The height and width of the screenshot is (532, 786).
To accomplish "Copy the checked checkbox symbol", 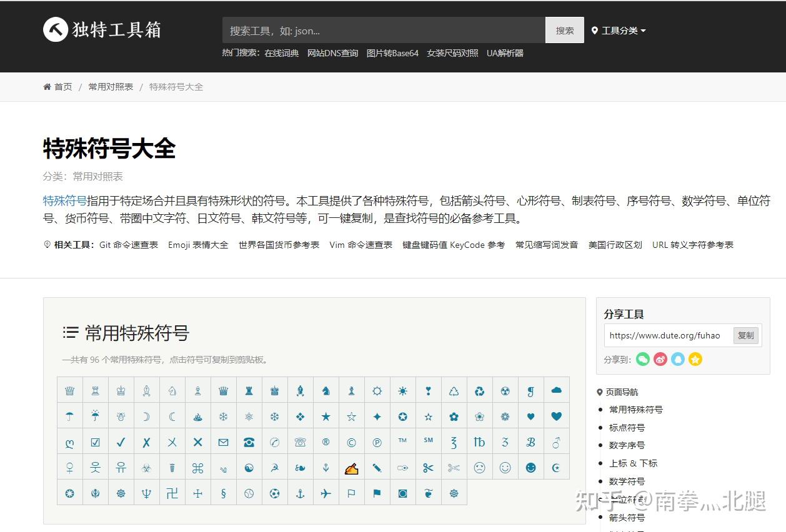I will (x=96, y=441).
